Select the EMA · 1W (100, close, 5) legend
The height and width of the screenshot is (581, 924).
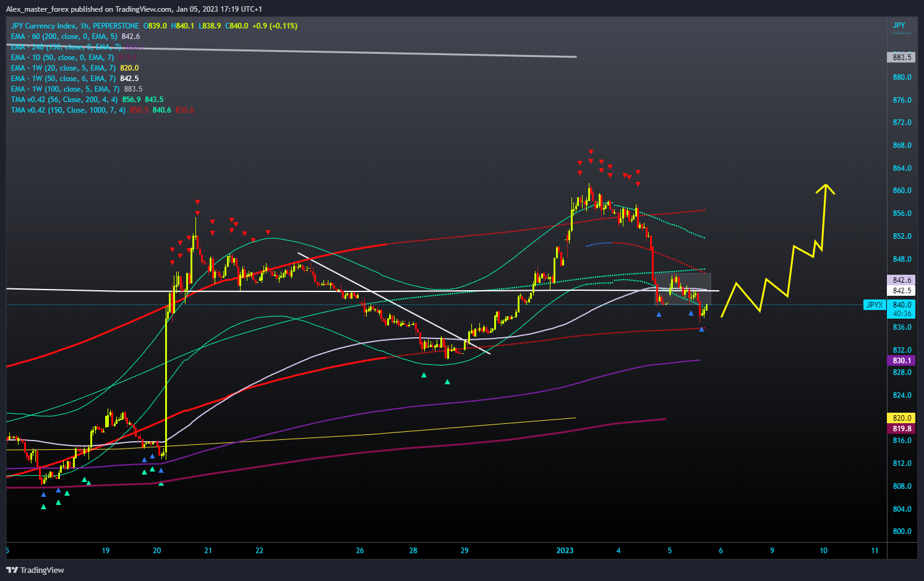[x=65, y=89]
